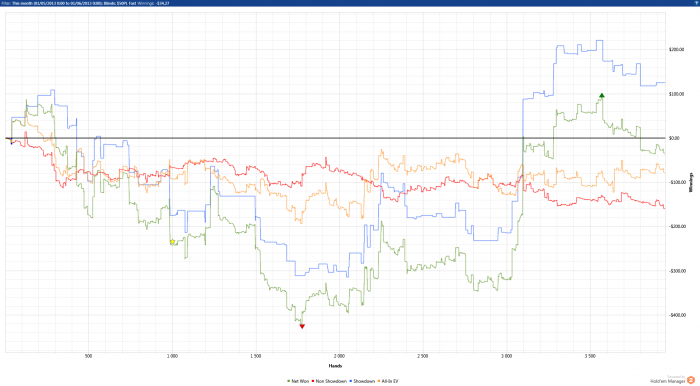Click the Hold'em Manager 2 logo icon

coord(691,379)
